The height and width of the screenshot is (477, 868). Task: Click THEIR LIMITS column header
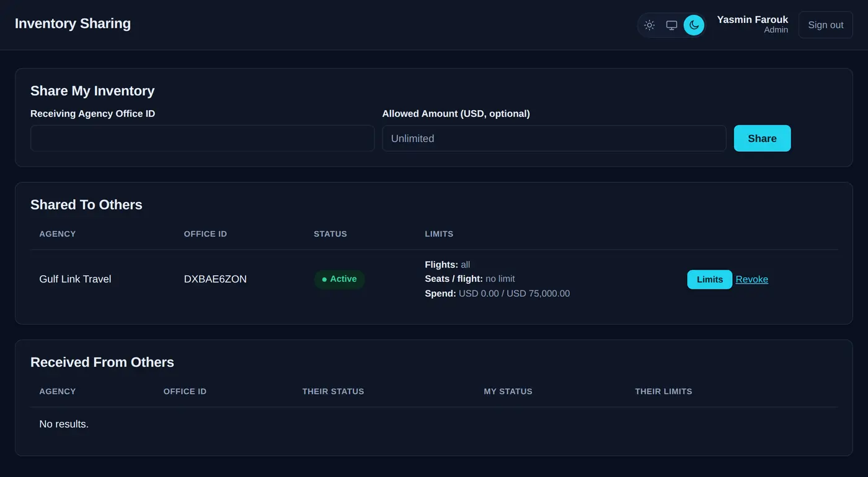pos(663,392)
